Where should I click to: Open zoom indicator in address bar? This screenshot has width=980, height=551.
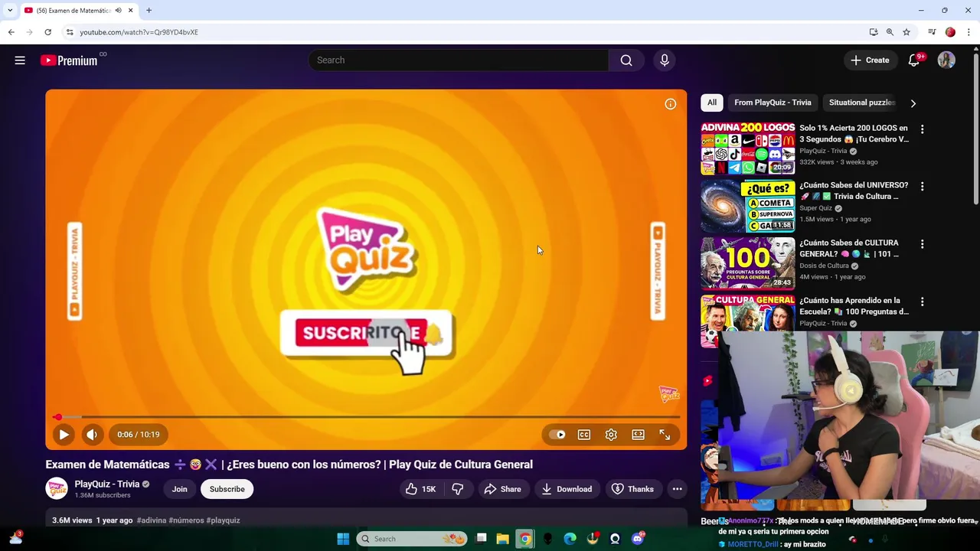[x=890, y=32]
